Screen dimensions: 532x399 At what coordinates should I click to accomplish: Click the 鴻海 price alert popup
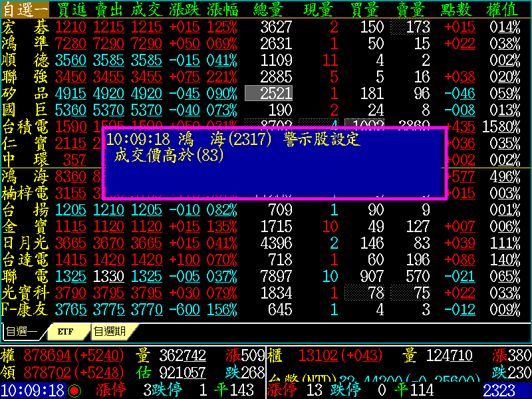pos(274,163)
